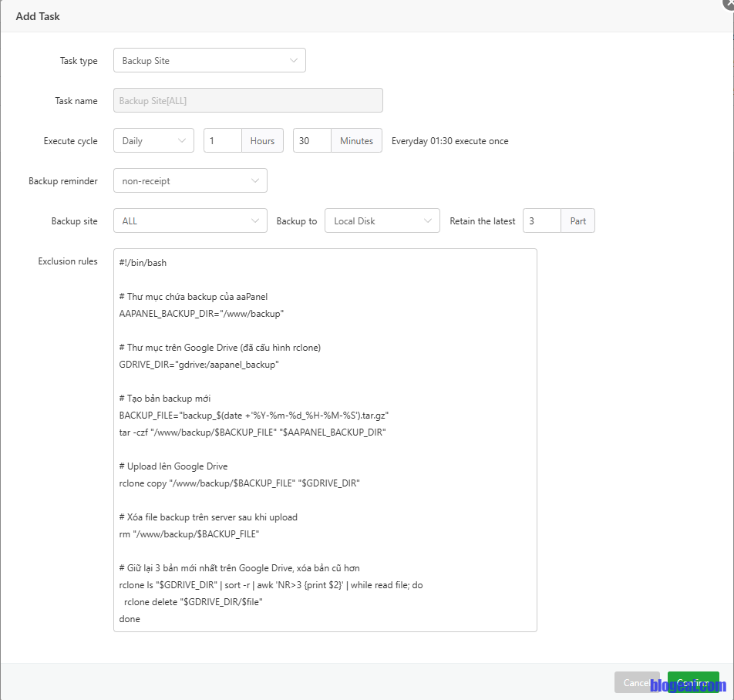Click the Minutes unit label
This screenshot has height=700, width=734.
[x=356, y=141]
